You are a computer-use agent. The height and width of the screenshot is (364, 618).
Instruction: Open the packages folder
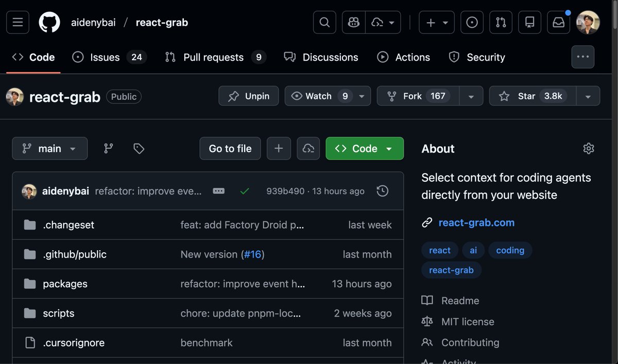[65, 284]
